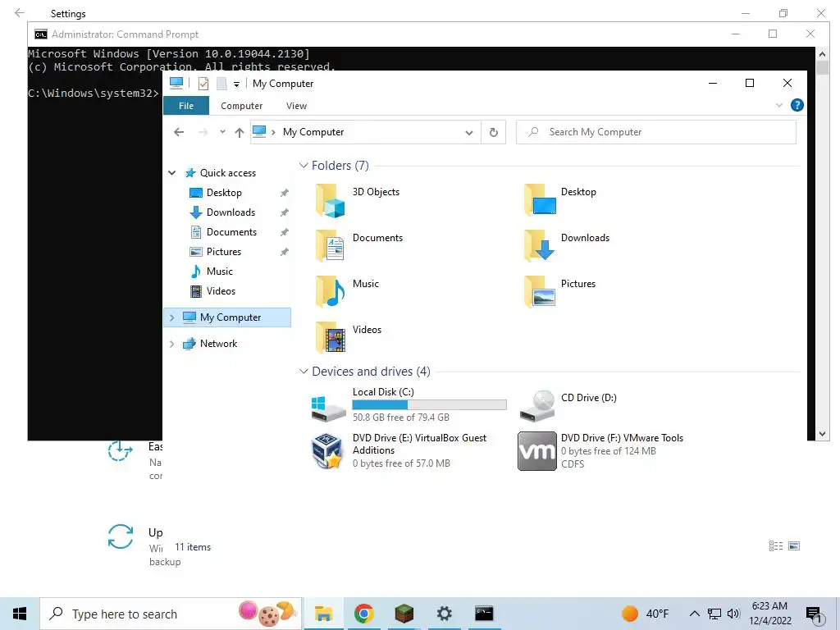
Task: Open the File ribbon tab
Action: click(x=186, y=106)
